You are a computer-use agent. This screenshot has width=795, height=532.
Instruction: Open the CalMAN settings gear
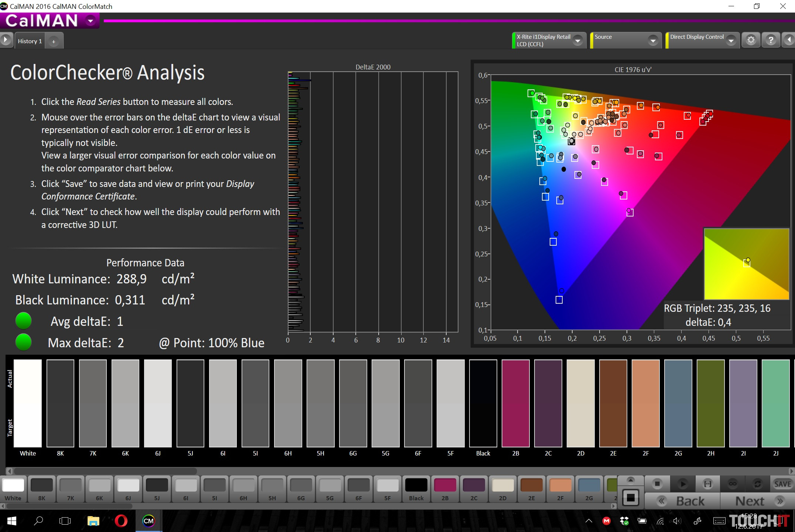[751, 40]
